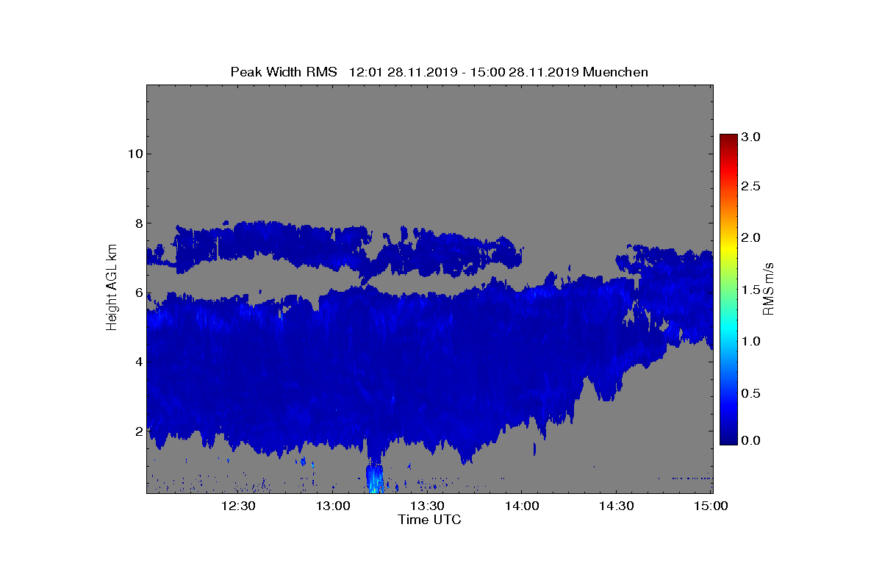Click the colorbar label '3.0'
The image size is (882, 588).
click(x=751, y=137)
